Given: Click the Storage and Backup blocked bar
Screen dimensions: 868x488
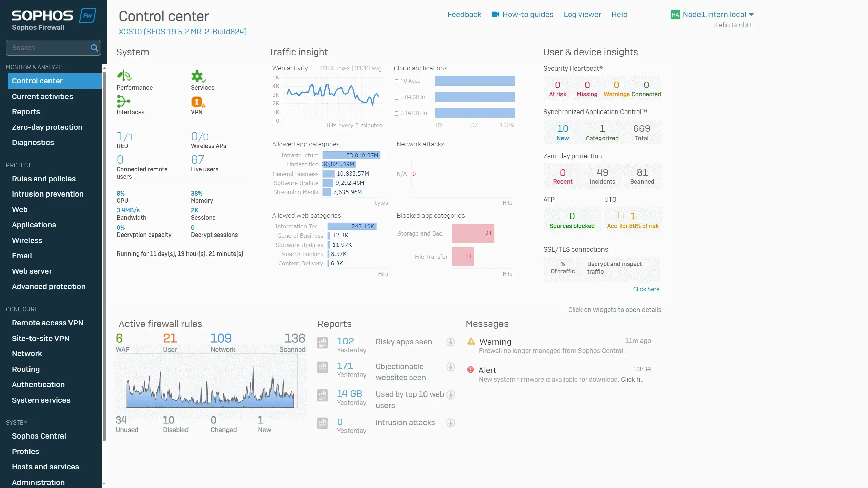Looking at the screenshot, I should [x=473, y=233].
